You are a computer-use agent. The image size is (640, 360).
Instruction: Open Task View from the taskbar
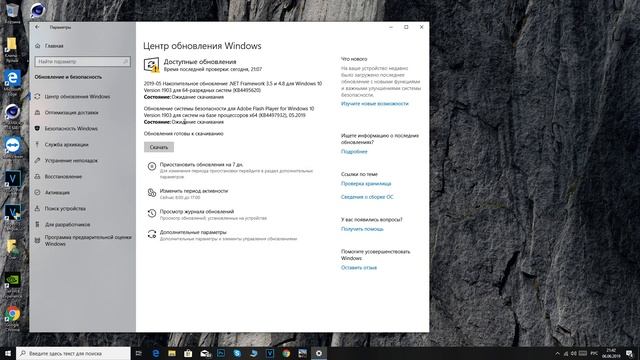139,353
